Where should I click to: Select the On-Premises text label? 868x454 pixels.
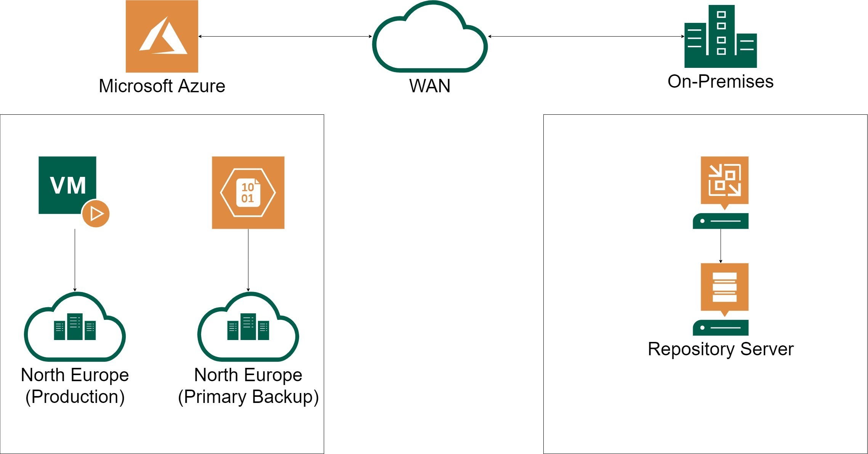(x=721, y=81)
